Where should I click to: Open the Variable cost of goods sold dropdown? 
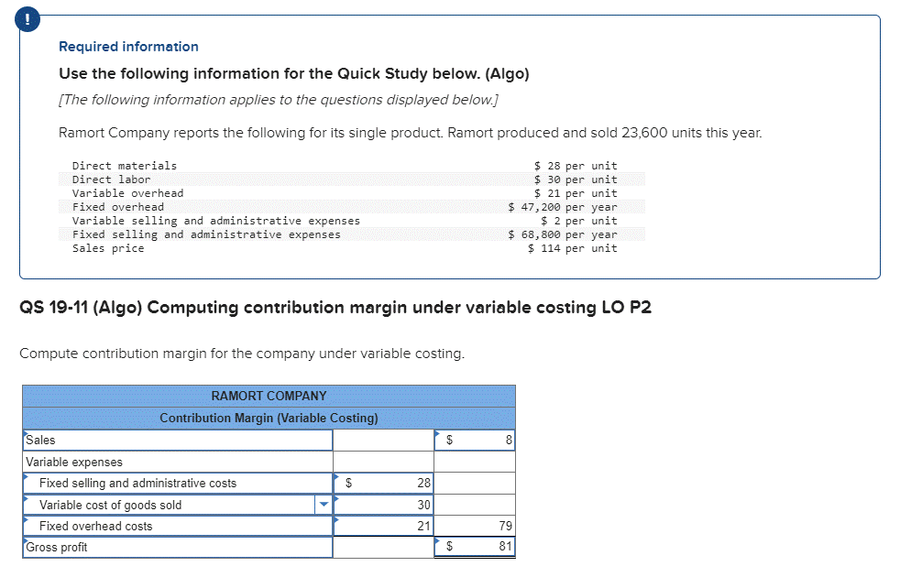point(324,505)
